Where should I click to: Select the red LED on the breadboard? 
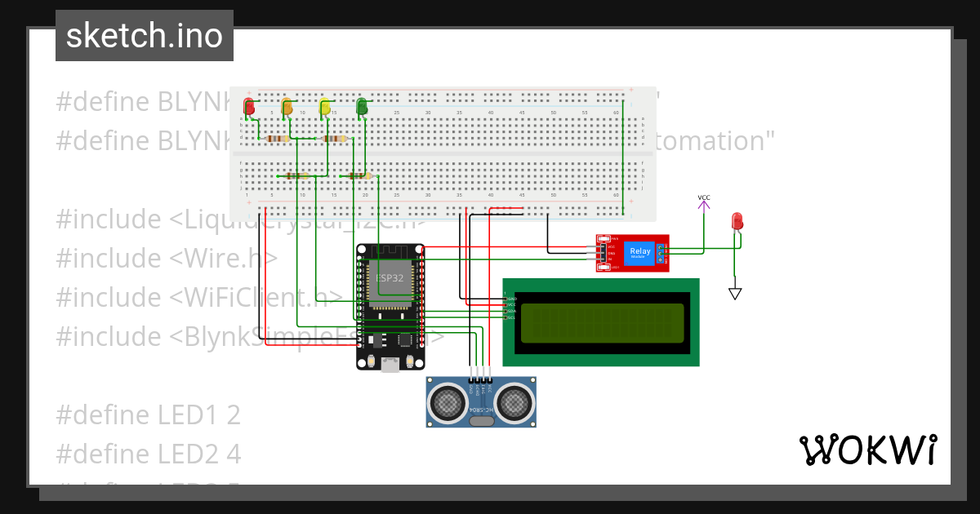[x=248, y=106]
